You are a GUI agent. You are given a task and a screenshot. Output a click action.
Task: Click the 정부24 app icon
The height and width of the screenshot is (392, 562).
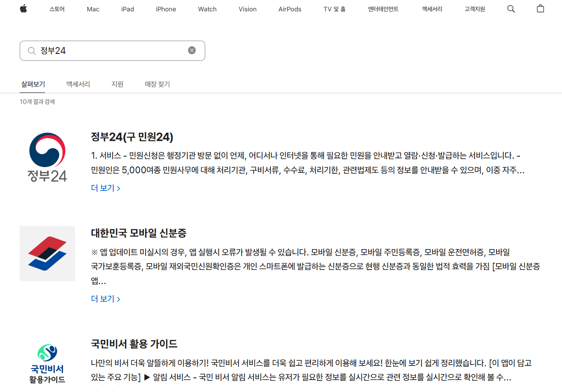[x=47, y=157]
